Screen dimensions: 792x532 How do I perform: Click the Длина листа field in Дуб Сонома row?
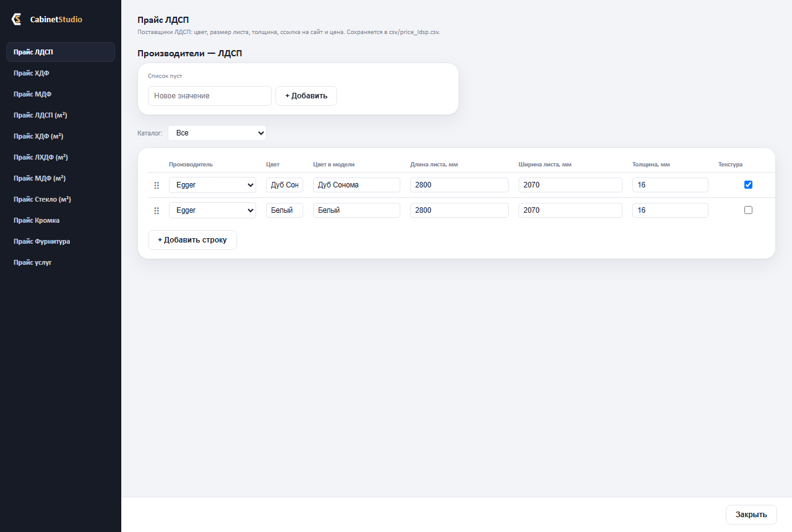(x=459, y=185)
